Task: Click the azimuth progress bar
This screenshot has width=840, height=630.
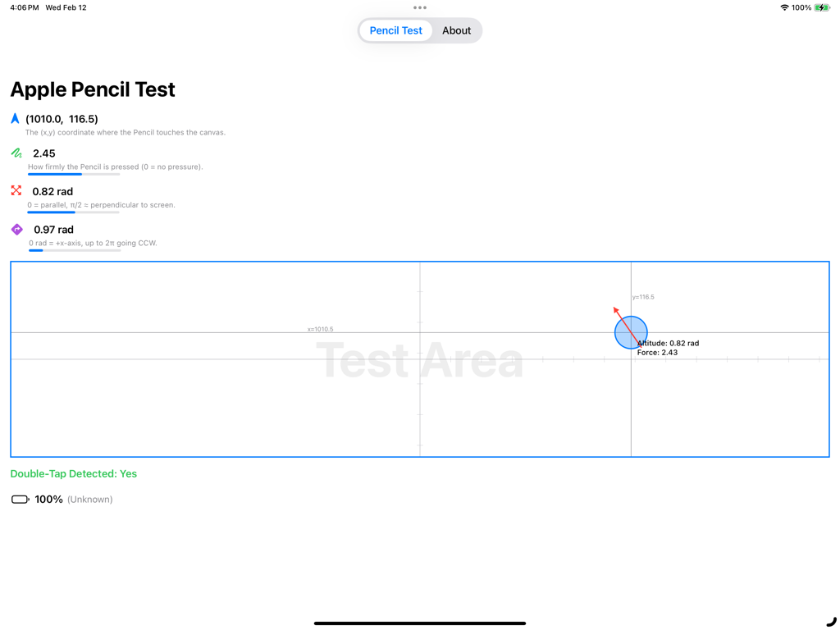Action: coord(72,250)
